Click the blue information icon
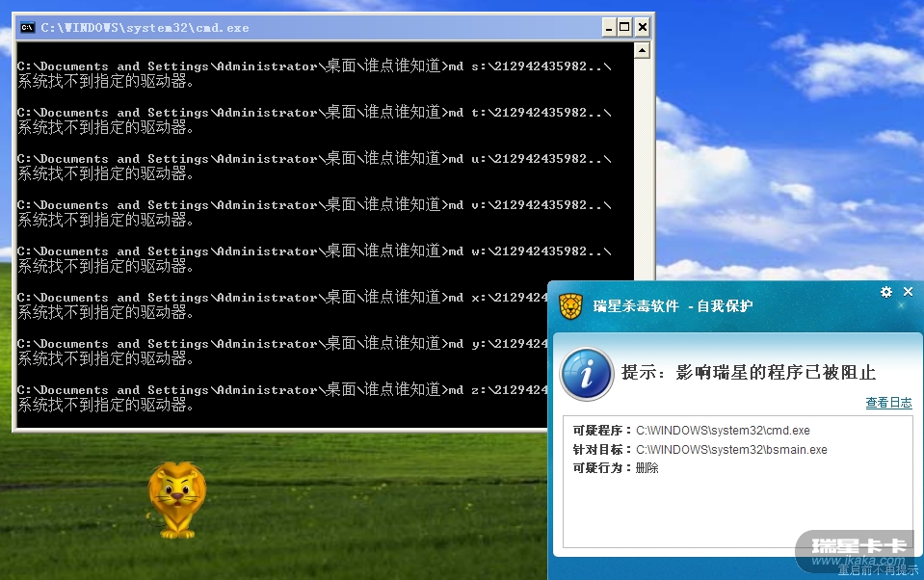 click(587, 374)
